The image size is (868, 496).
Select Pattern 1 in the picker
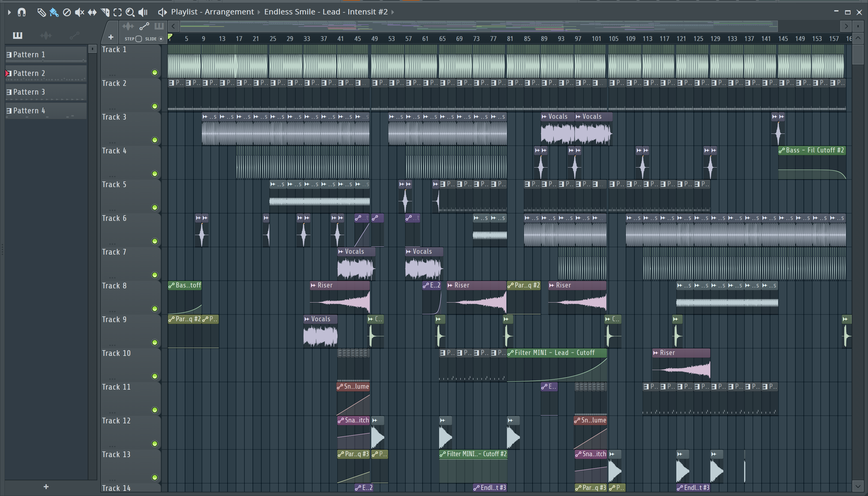point(46,55)
